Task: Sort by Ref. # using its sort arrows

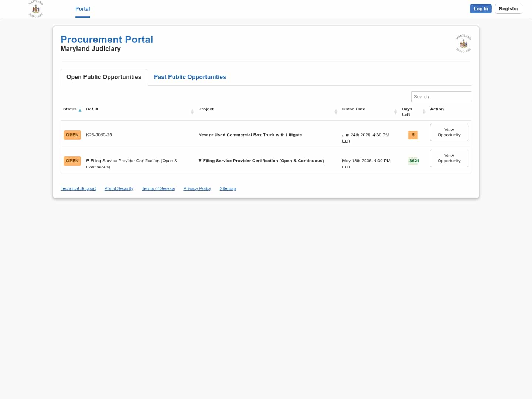Action: [x=192, y=112]
